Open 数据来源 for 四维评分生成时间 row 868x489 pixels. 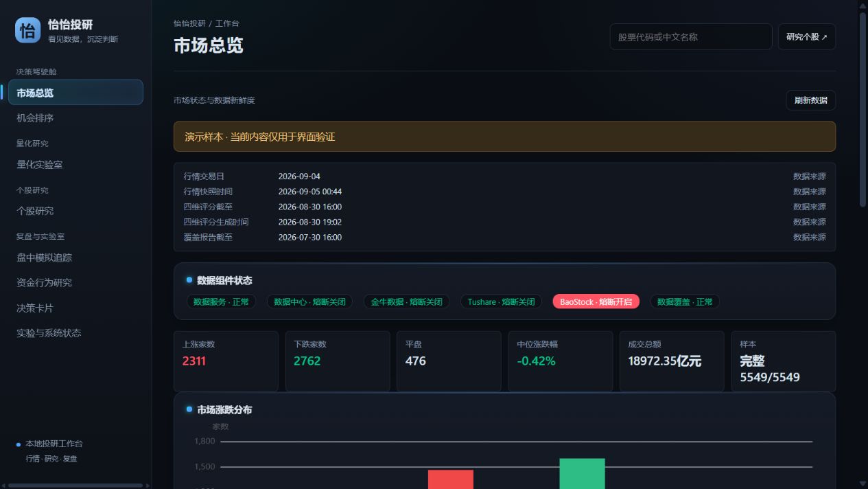click(810, 222)
